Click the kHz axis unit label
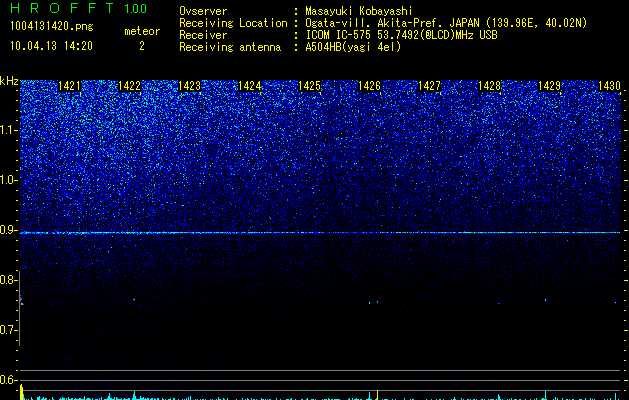This screenshot has height=400, width=629. click(x=9, y=81)
